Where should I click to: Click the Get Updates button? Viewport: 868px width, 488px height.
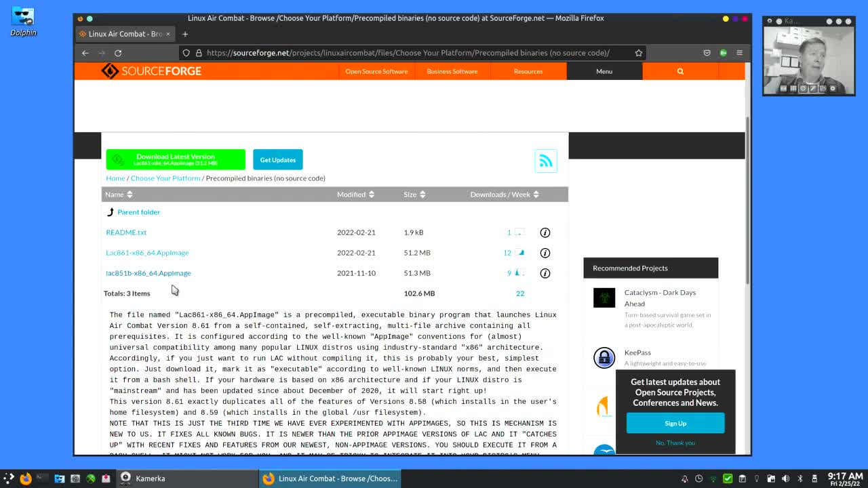pyautogui.click(x=278, y=160)
